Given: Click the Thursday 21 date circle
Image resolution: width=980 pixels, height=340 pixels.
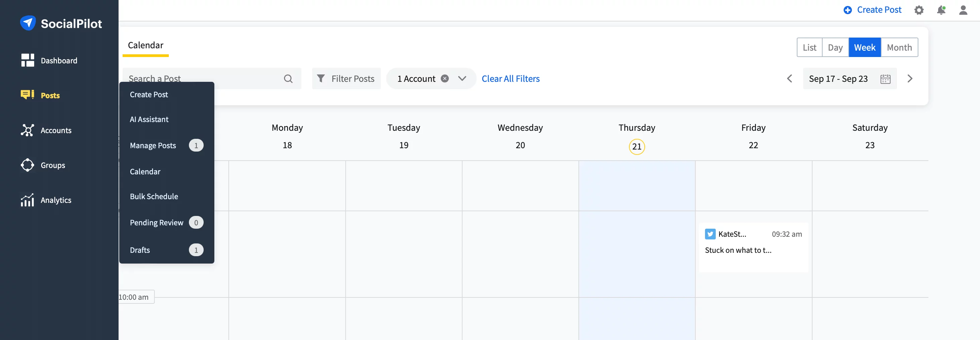Looking at the screenshot, I should pos(637,146).
